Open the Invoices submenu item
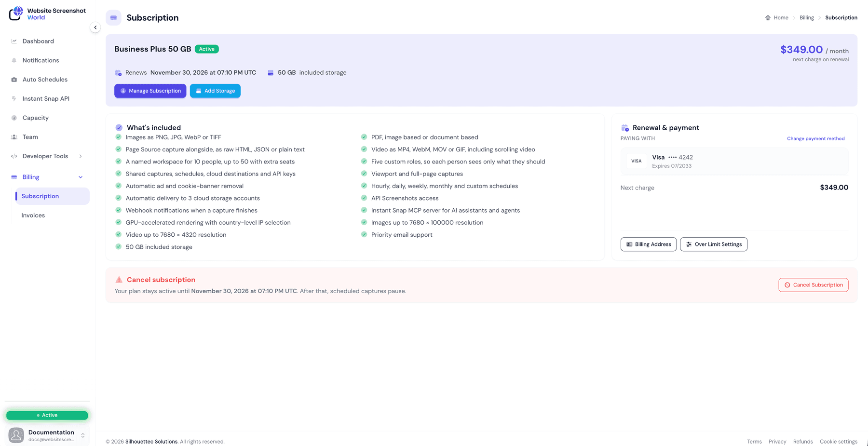 point(52,216)
